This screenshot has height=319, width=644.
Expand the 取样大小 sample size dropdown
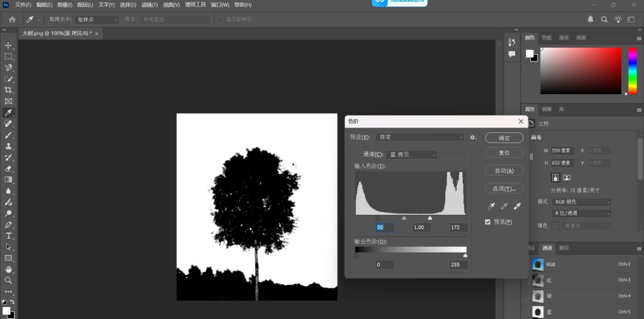(97, 19)
